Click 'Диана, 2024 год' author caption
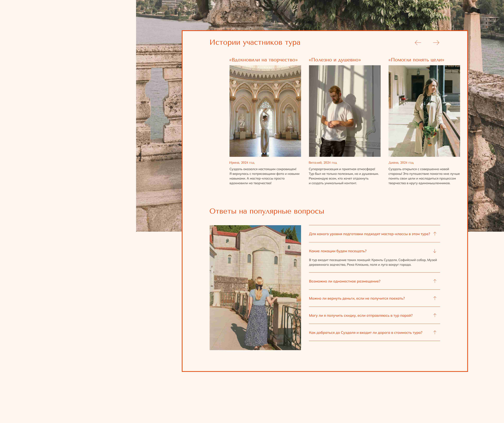 pos(401,163)
